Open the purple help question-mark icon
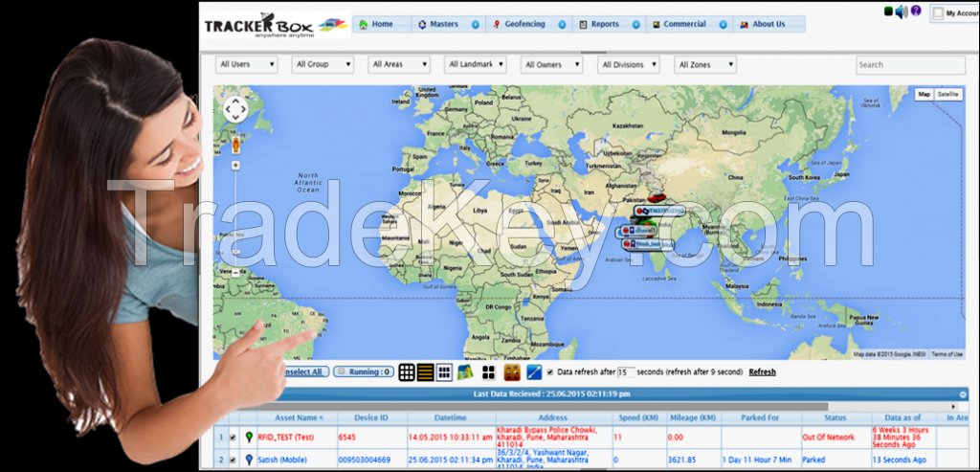The width and height of the screenshot is (980, 472). click(x=916, y=11)
